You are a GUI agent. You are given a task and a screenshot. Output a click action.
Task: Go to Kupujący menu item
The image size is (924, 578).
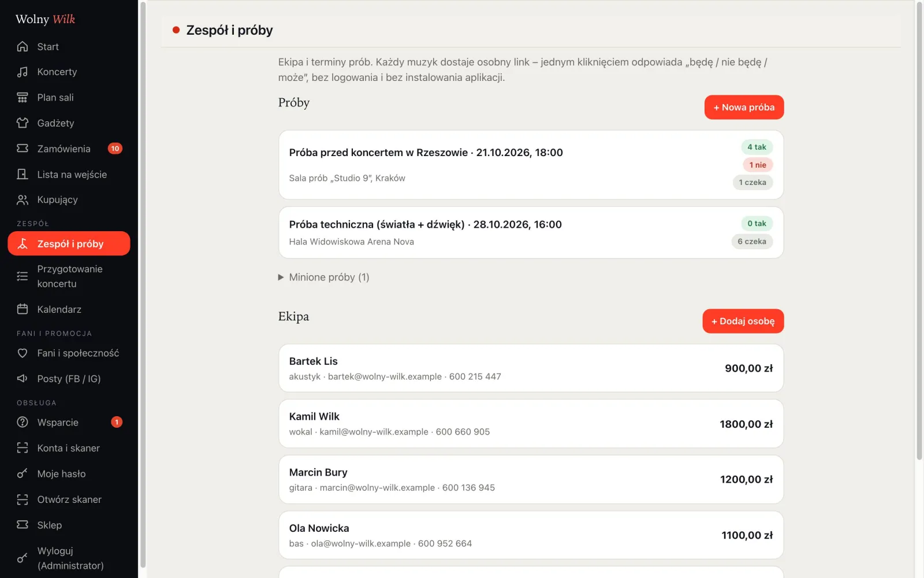pyautogui.click(x=69, y=199)
